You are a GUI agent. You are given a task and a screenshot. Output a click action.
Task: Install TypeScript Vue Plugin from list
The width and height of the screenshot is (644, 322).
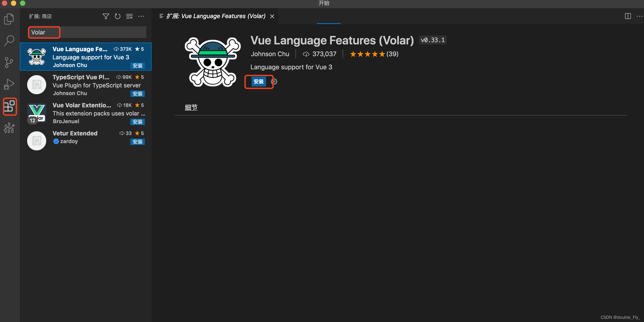click(138, 94)
